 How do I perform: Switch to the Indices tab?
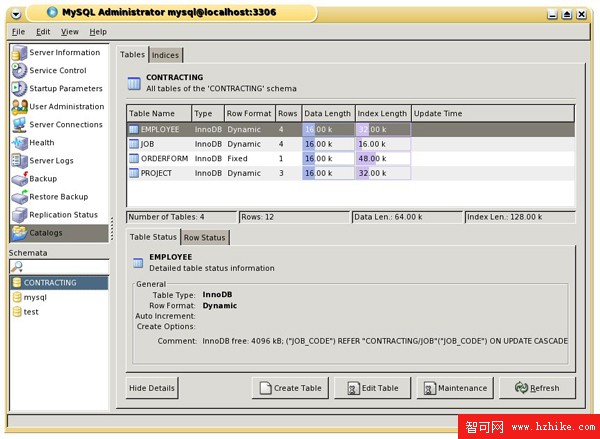click(165, 55)
